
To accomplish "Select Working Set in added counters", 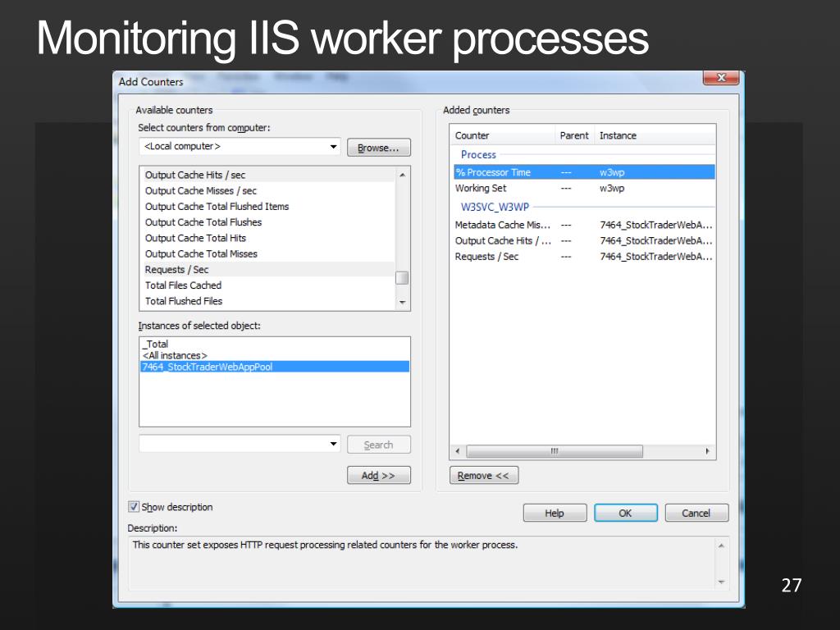I will point(481,188).
